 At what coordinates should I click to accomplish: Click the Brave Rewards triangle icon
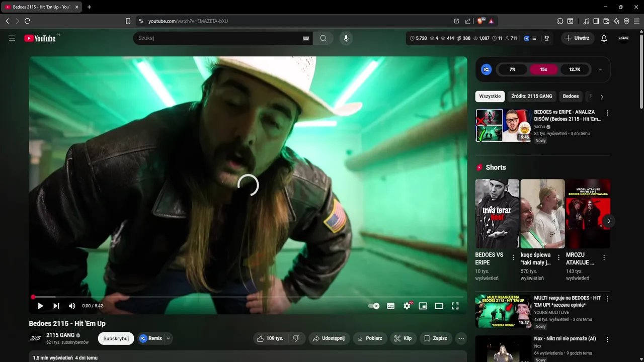491,21
